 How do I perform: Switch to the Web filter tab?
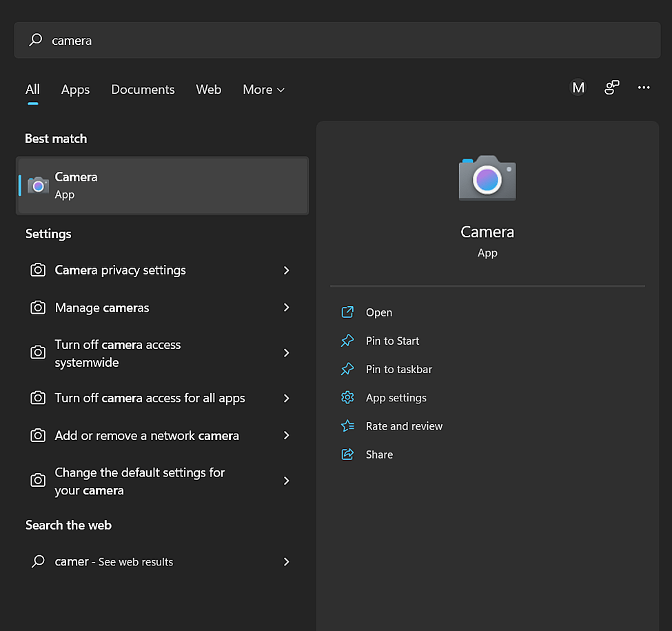(209, 89)
